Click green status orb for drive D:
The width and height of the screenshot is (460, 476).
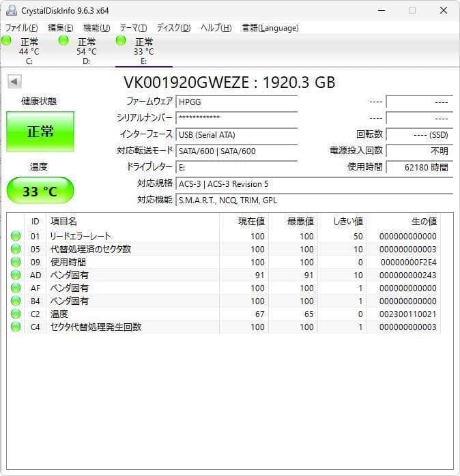pos(63,40)
